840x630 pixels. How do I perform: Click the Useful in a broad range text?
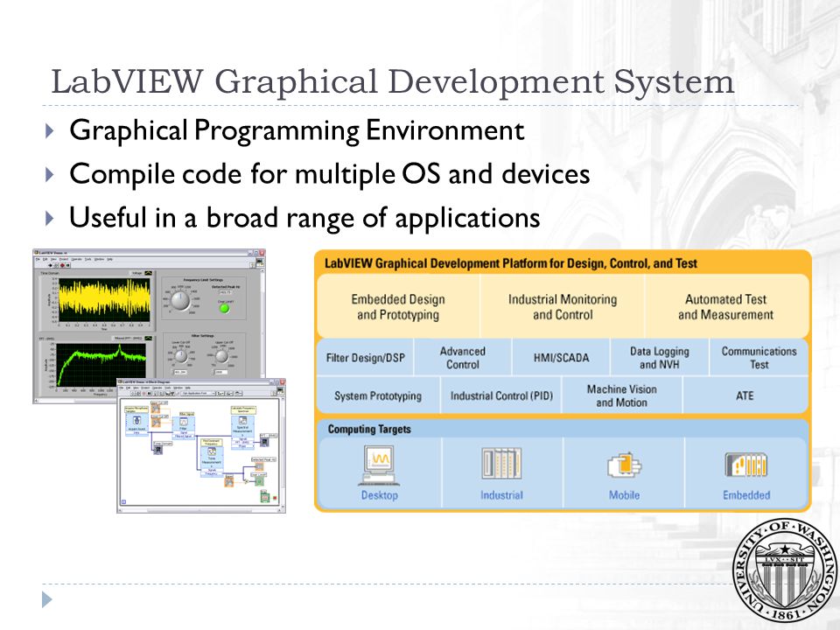click(x=304, y=218)
